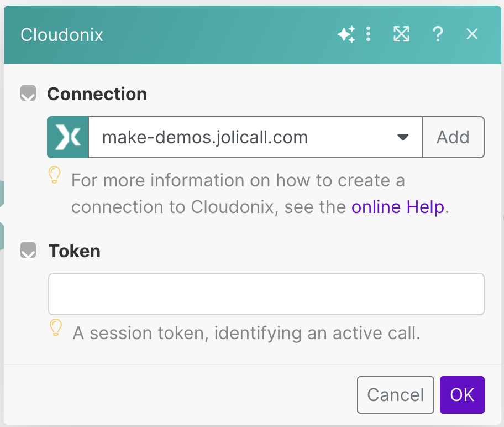
Task: Open help via the question mark icon
Action: [437, 35]
